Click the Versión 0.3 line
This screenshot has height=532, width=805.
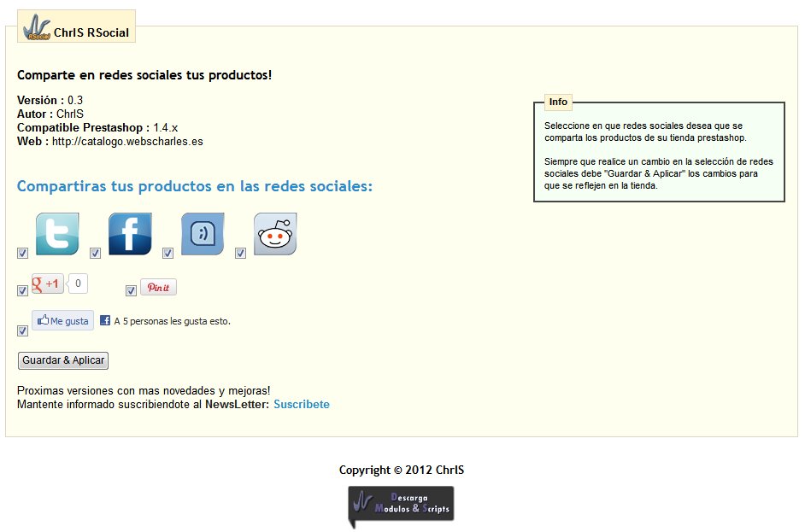50,100
